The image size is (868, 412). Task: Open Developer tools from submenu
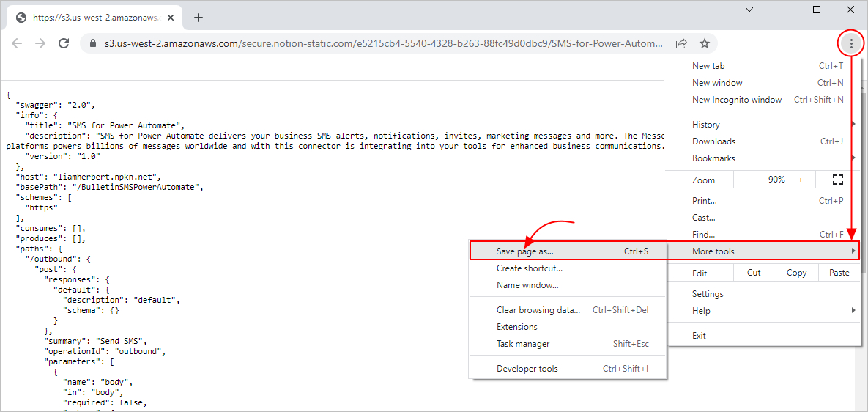pyautogui.click(x=527, y=369)
